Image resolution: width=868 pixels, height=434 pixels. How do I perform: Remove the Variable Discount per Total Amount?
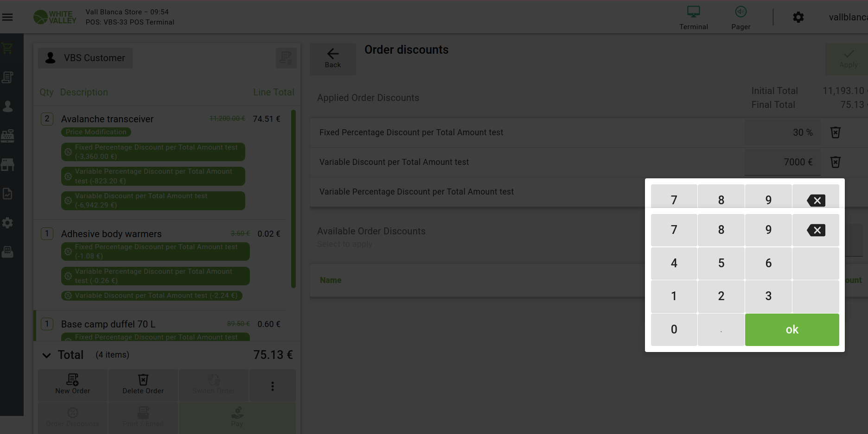(835, 162)
